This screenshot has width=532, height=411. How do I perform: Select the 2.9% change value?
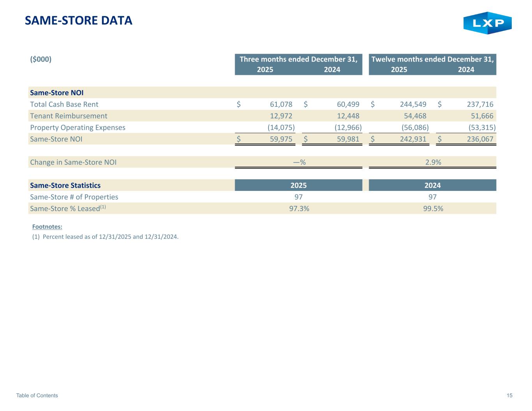pos(433,162)
